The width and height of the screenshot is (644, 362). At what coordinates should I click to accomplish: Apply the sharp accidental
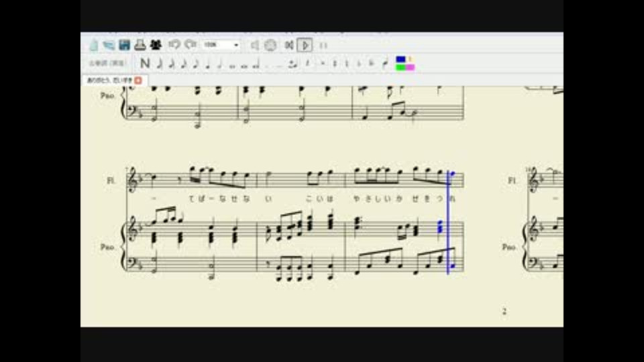335,63
